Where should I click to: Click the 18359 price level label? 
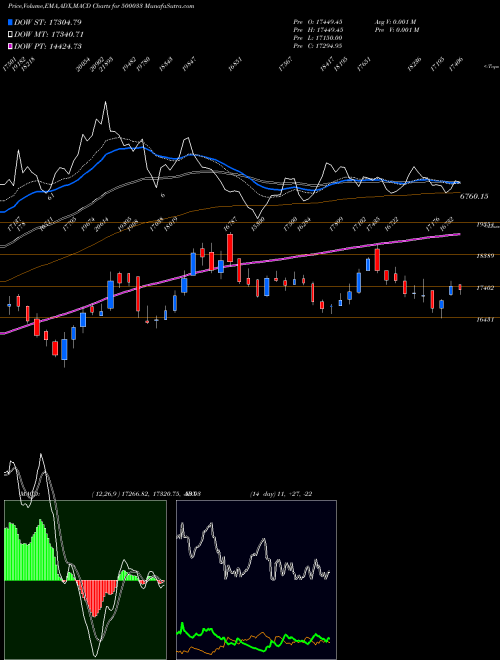[x=485, y=256]
